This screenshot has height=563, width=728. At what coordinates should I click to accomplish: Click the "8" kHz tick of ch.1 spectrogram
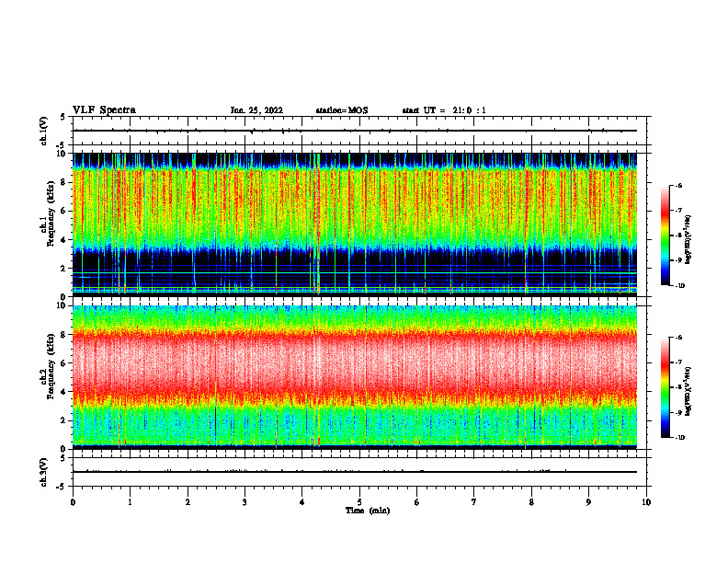point(64,182)
